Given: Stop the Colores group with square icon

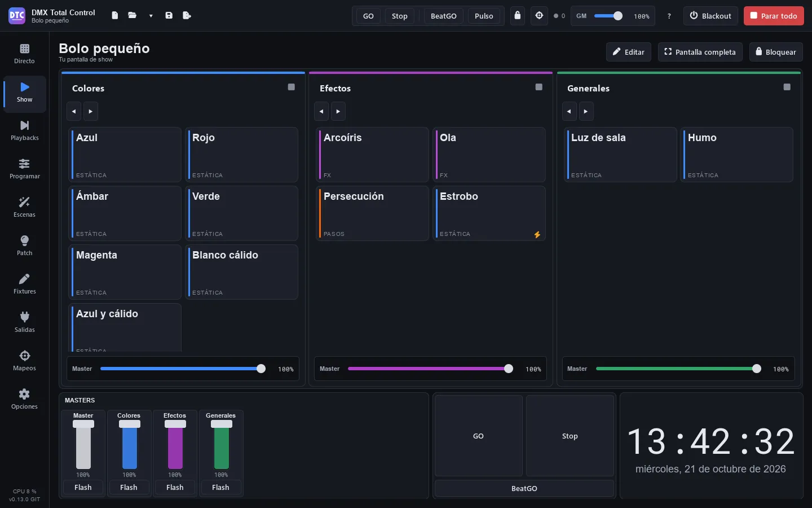Looking at the screenshot, I should click(292, 87).
